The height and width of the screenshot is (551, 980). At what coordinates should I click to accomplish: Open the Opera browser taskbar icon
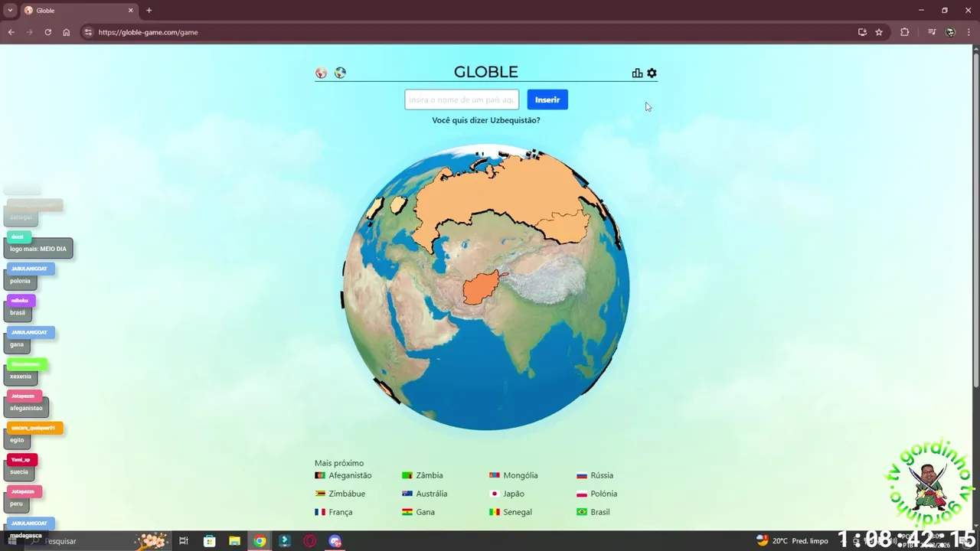(310, 541)
